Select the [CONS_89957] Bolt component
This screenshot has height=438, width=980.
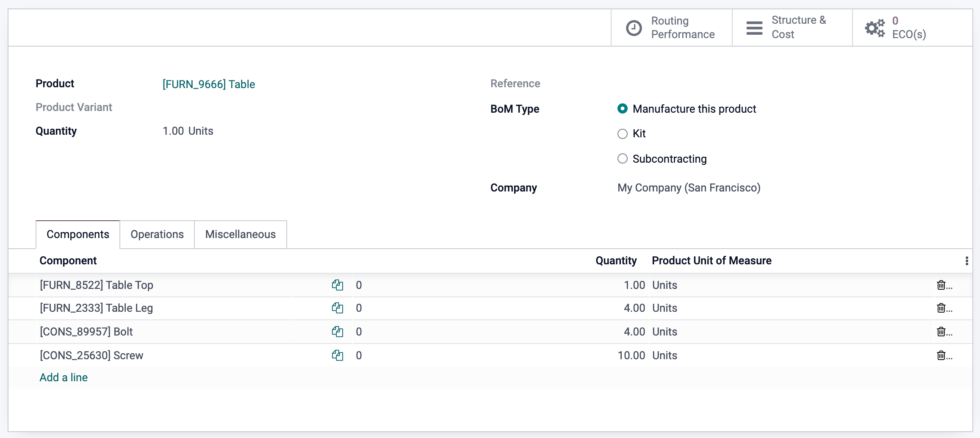tap(86, 332)
